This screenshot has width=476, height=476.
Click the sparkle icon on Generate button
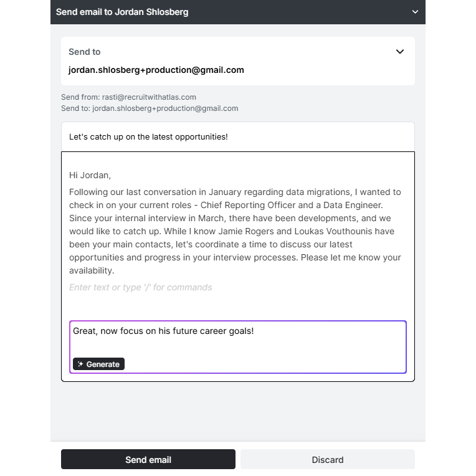80,364
